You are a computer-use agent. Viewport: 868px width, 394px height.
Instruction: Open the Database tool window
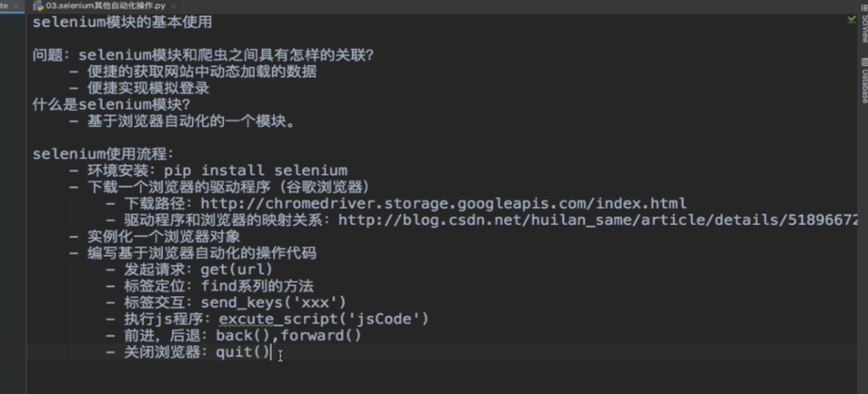[862, 83]
